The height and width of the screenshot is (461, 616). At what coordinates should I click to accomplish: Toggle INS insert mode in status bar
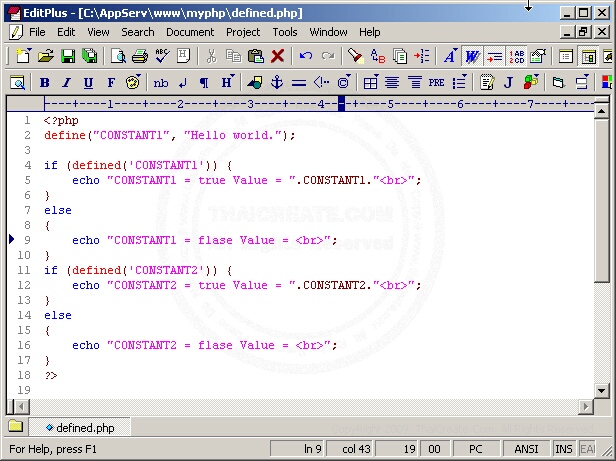[x=565, y=450]
